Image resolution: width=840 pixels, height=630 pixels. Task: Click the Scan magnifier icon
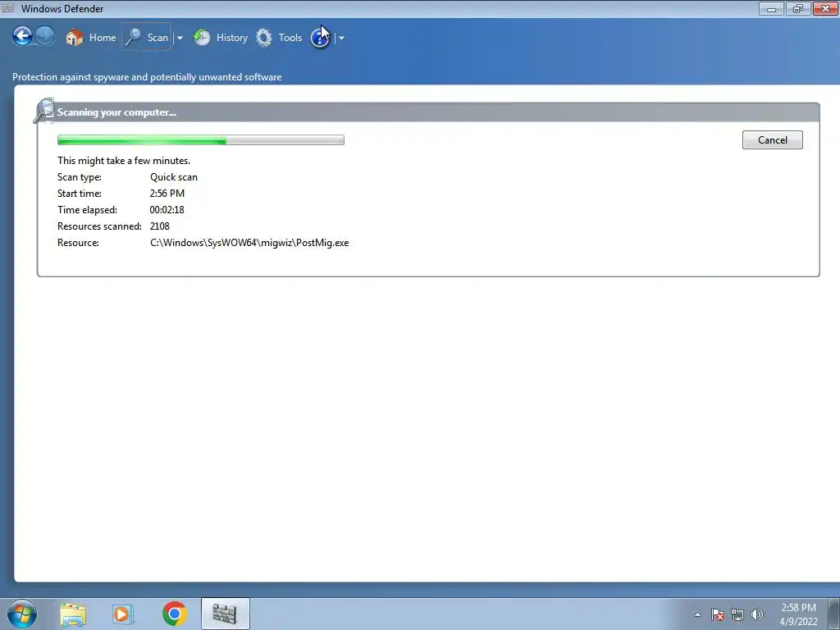point(133,37)
